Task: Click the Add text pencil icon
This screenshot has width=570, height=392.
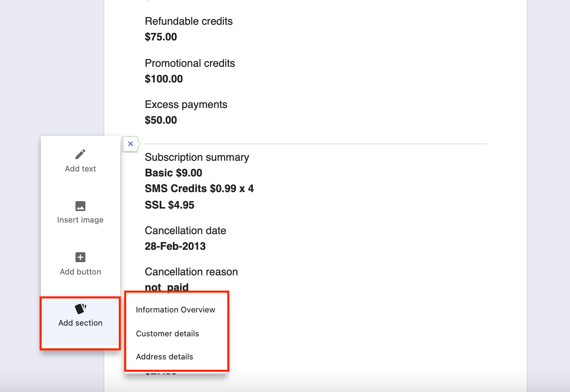Action: [x=80, y=154]
